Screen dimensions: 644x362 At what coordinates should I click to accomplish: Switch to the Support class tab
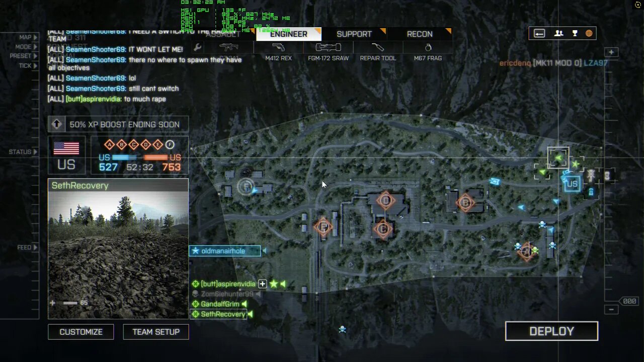pos(354,34)
